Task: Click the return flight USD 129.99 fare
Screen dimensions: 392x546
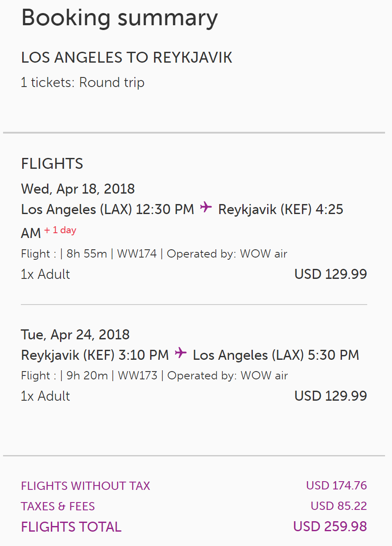Action: pyautogui.click(x=331, y=396)
